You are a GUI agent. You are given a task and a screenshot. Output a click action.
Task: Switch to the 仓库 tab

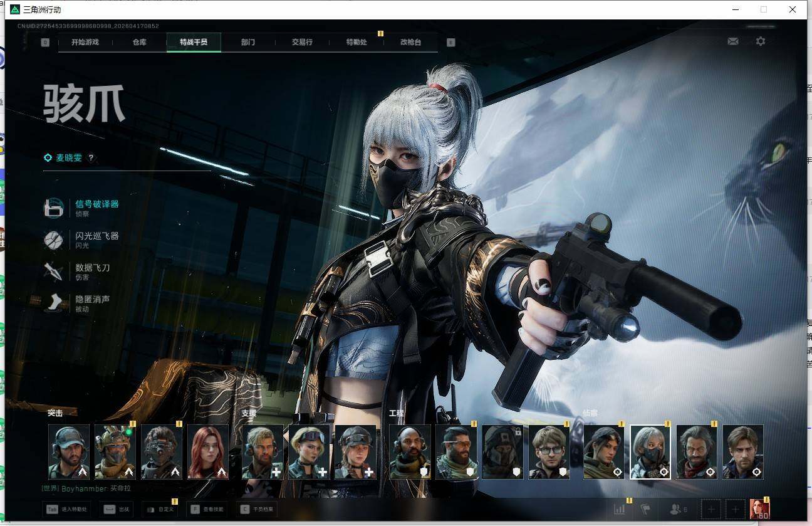tap(139, 43)
